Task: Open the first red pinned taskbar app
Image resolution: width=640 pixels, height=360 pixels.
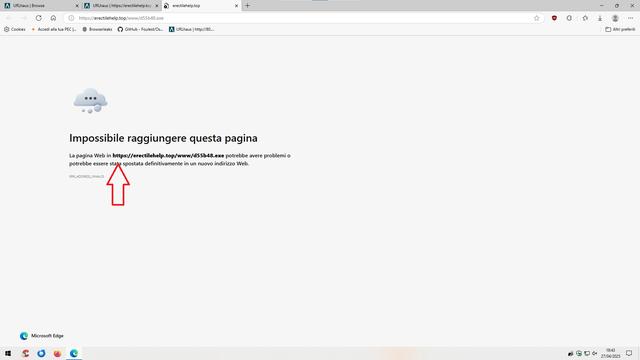Action: click(25, 353)
